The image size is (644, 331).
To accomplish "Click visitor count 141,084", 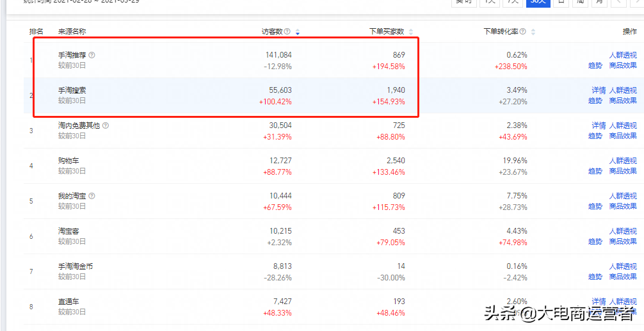I will (278, 55).
